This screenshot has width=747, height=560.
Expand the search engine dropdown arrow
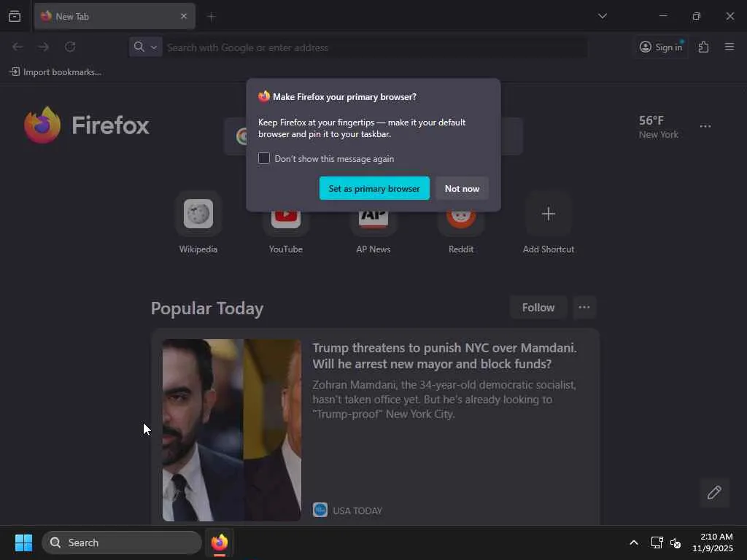(154, 47)
